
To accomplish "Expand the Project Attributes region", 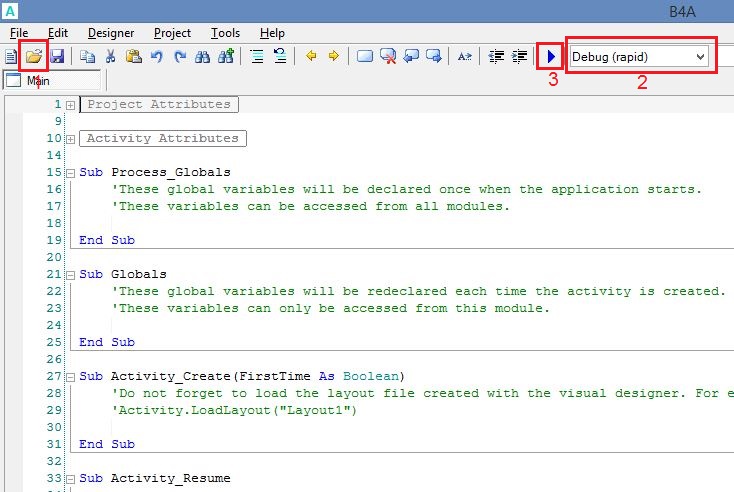I will click(71, 104).
